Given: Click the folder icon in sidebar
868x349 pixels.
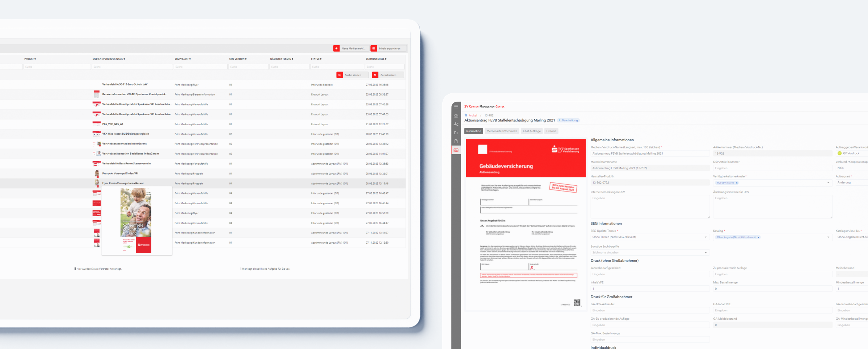Looking at the screenshot, I should pos(456,133).
